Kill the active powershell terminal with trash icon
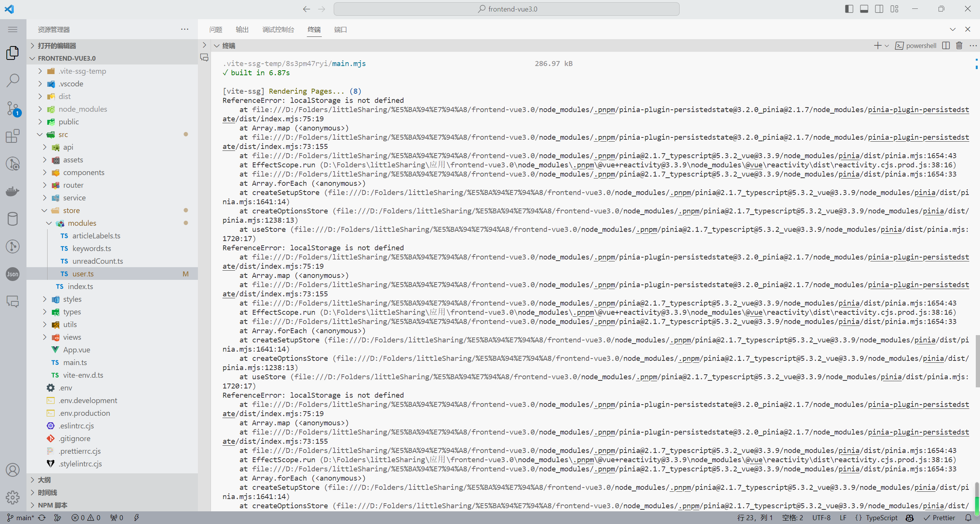980x524 pixels. point(959,45)
